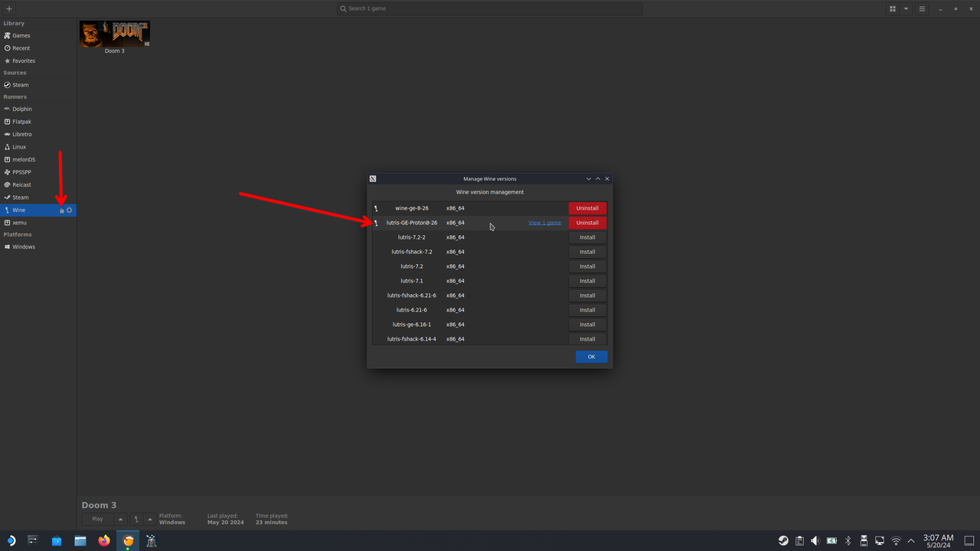Open the clipboard tray icon
Screen dimensions: 980x551
click(x=799, y=540)
